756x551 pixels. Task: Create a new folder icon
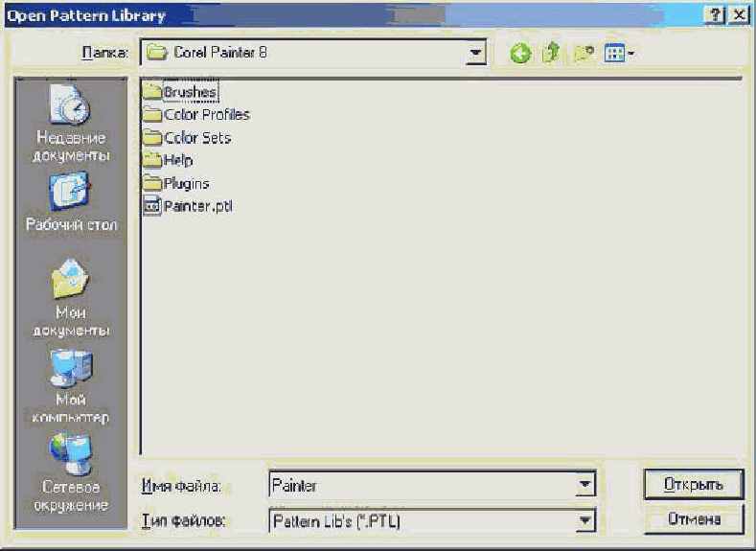pyautogui.click(x=584, y=53)
